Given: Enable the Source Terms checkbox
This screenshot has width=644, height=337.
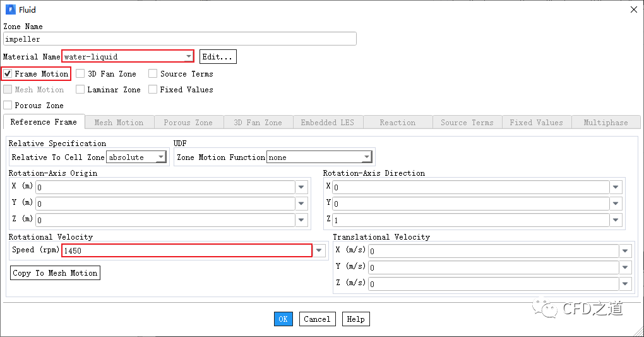Looking at the screenshot, I should point(153,74).
